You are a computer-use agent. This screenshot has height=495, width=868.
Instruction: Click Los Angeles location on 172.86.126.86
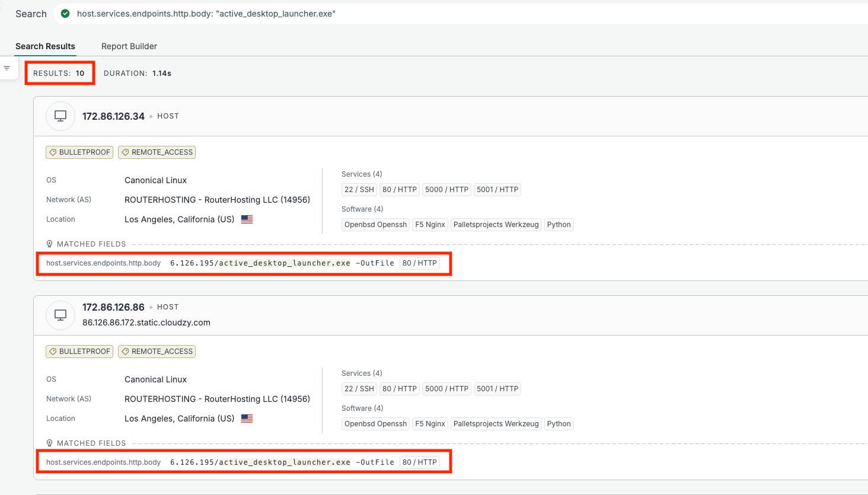click(180, 419)
